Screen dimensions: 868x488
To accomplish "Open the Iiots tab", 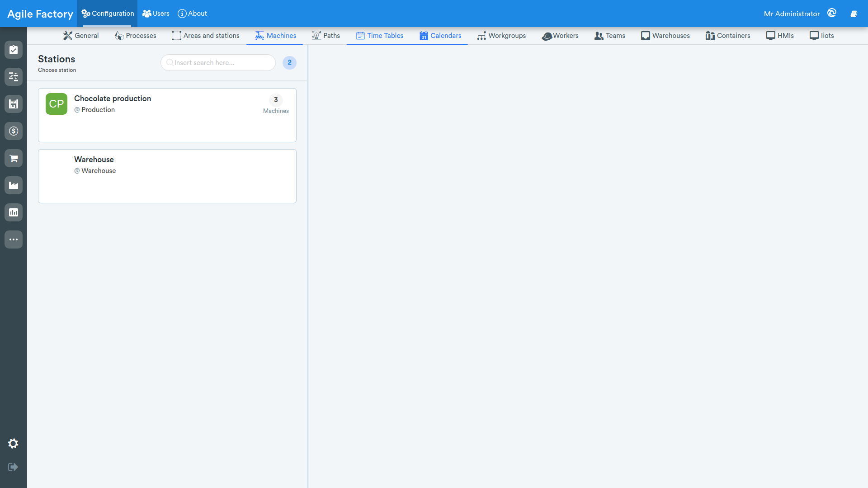I will (x=822, y=36).
